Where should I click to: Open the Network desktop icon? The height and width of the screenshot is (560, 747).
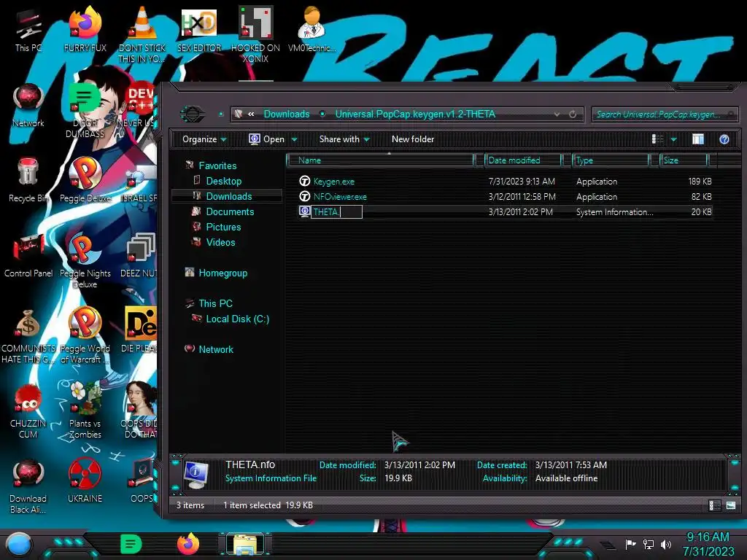coord(28,106)
